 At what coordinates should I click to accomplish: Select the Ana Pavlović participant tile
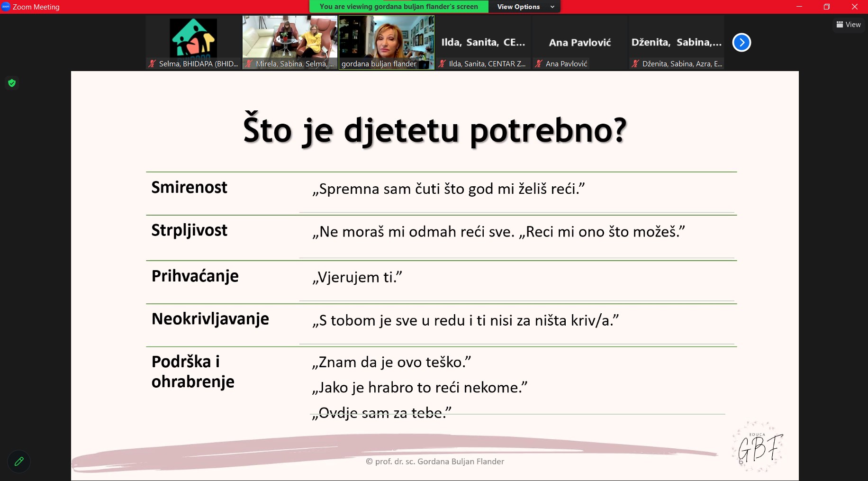(580, 43)
